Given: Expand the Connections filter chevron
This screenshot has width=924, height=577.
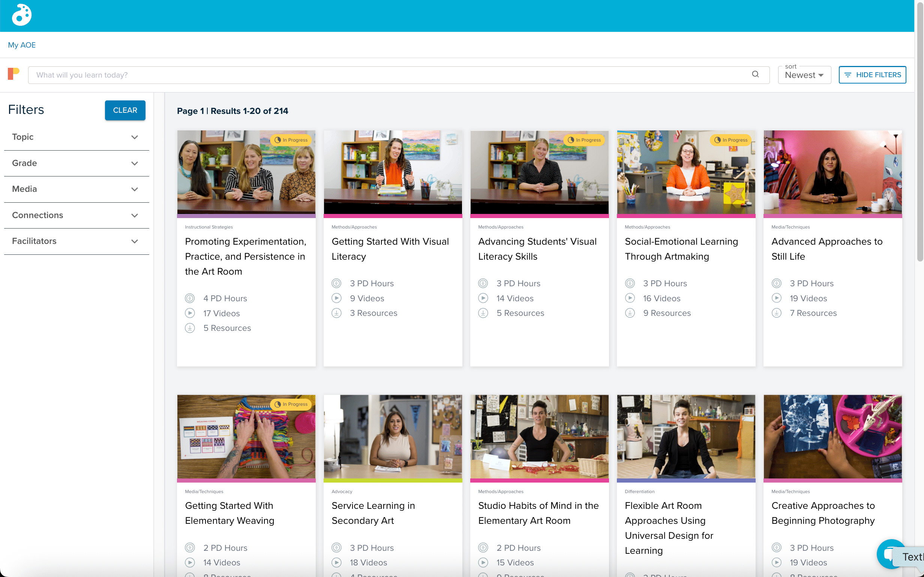Looking at the screenshot, I should coord(134,215).
